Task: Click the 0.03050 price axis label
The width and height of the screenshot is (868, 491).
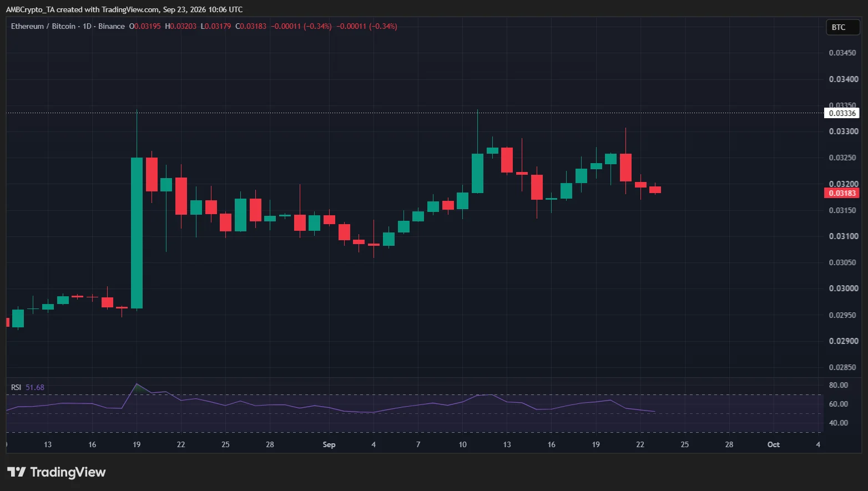Action: (x=844, y=262)
